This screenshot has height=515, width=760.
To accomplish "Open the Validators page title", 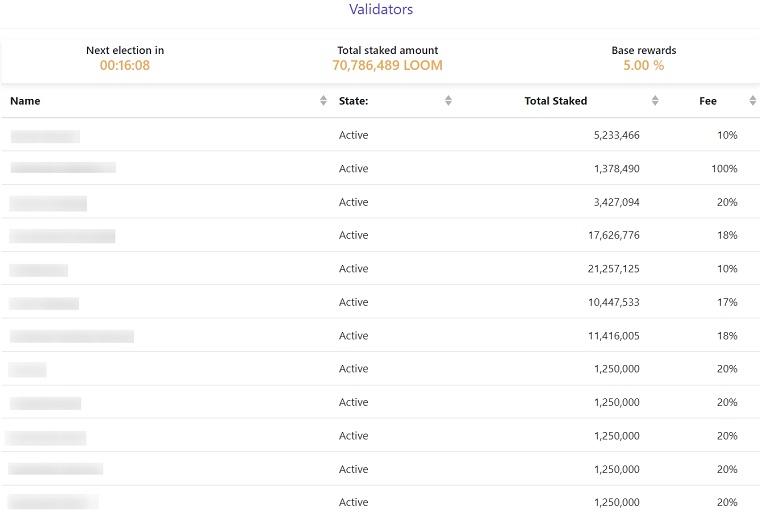I will pos(380,9).
